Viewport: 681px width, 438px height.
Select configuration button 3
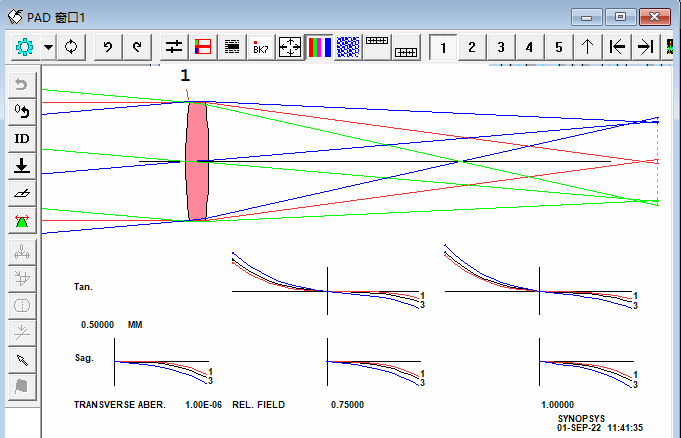tap(501, 47)
